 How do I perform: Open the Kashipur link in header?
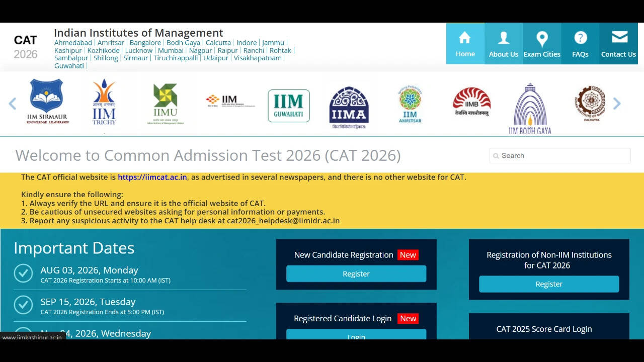[x=68, y=50]
